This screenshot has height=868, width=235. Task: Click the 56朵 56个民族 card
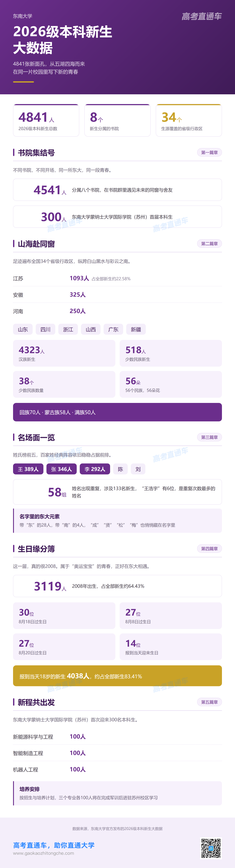click(x=171, y=384)
